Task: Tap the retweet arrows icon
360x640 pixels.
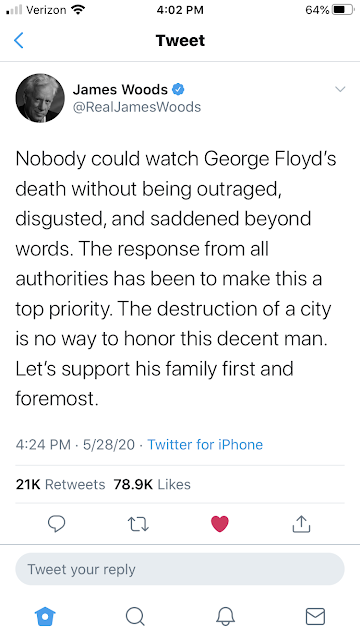Action: coord(138,524)
